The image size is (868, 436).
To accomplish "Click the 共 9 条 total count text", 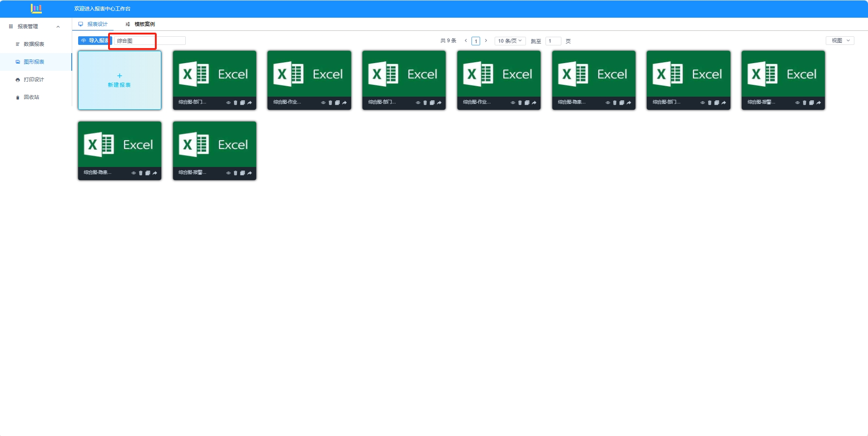I will pyautogui.click(x=448, y=41).
